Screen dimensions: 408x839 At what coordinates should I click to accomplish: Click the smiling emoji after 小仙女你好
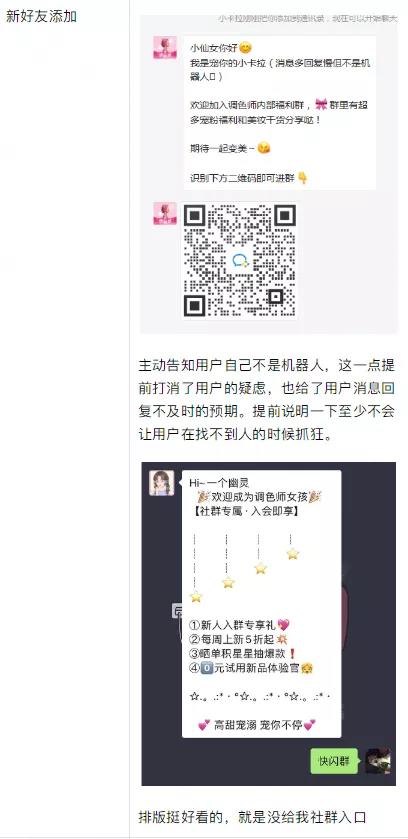(245, 48)
